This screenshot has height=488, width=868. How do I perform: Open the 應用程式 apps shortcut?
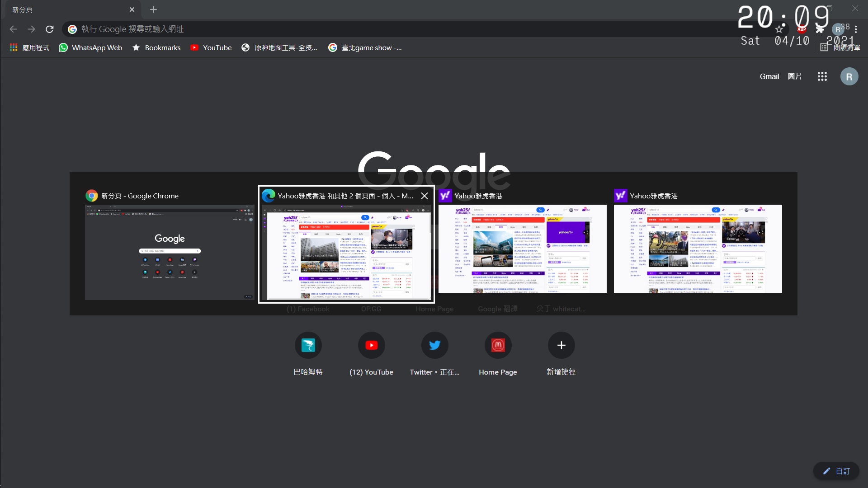point(30,47)
